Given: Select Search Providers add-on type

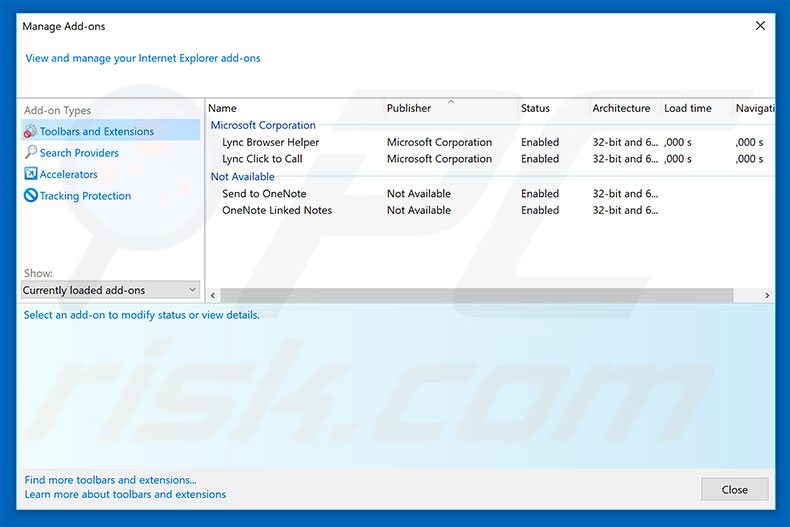Looking at the screenshot, I should coord(79,153).
